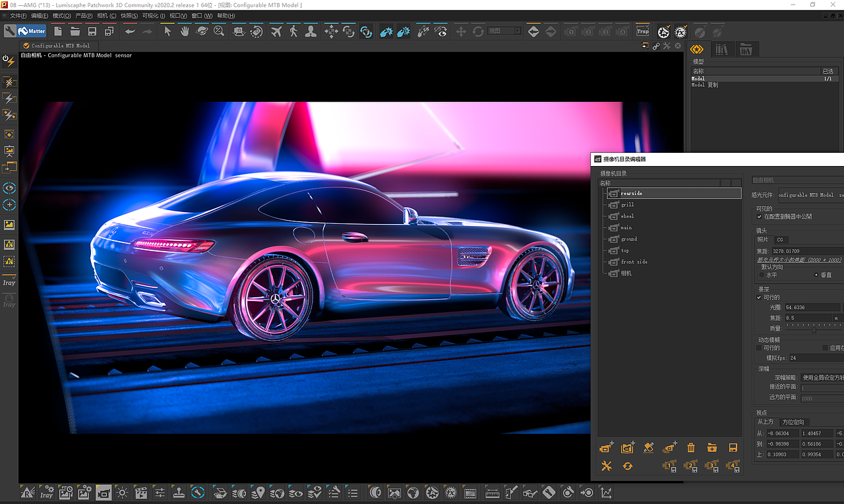Delete selected camera with trash icon
Image resolution: width=844 pixels, height=504 pixels.
click(x=691, y=447)
